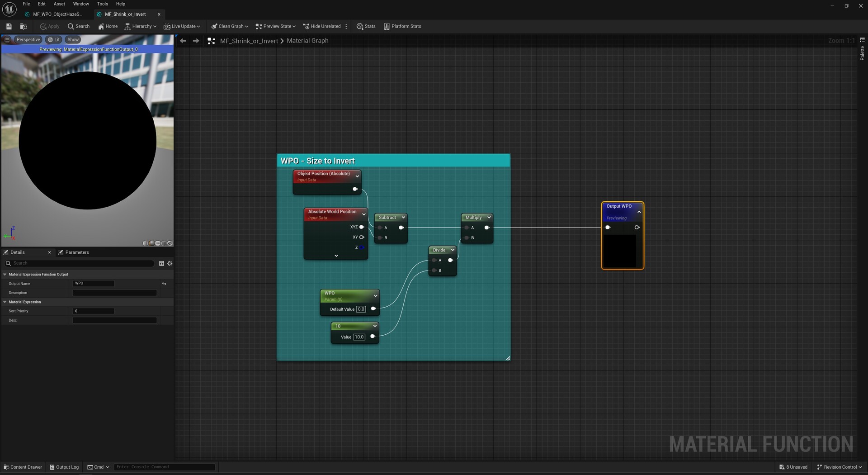Open Search in the material toolbar
The image size is (868, 475).
click(x=79, y=26)
